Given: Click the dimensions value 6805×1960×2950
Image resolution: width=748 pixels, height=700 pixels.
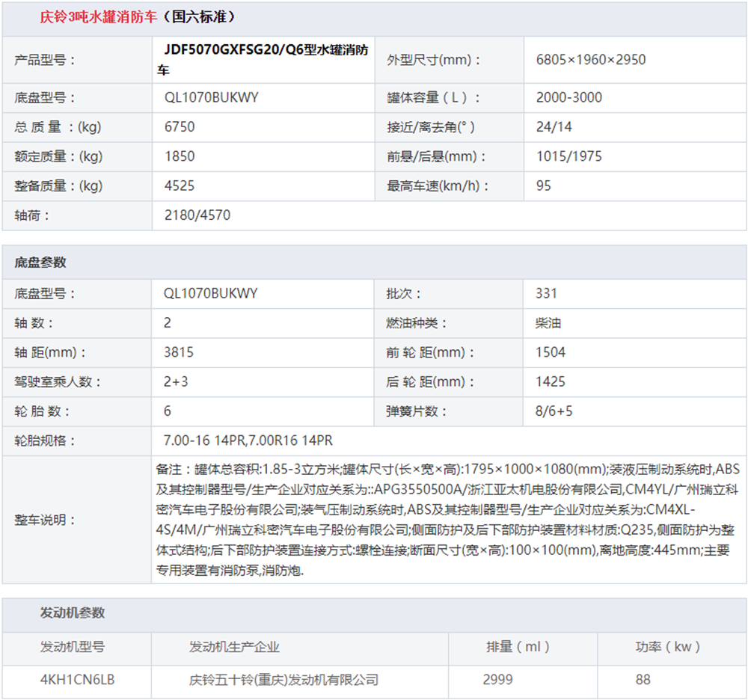Looking at the screenshot, I should [591, 60].
